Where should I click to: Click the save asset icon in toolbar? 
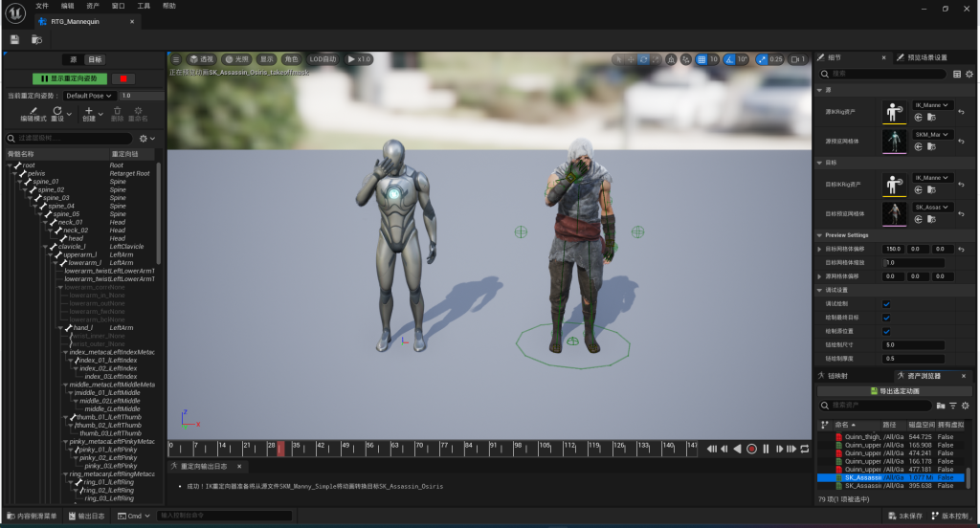click(14, 40)
